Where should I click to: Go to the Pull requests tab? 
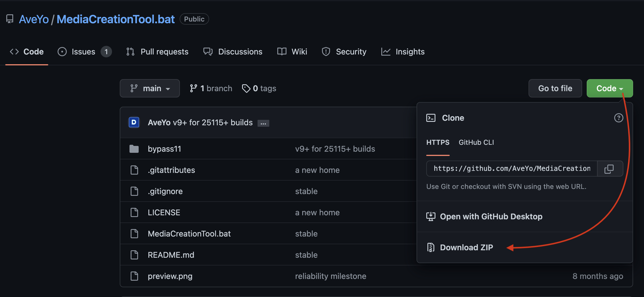(157, 52)
